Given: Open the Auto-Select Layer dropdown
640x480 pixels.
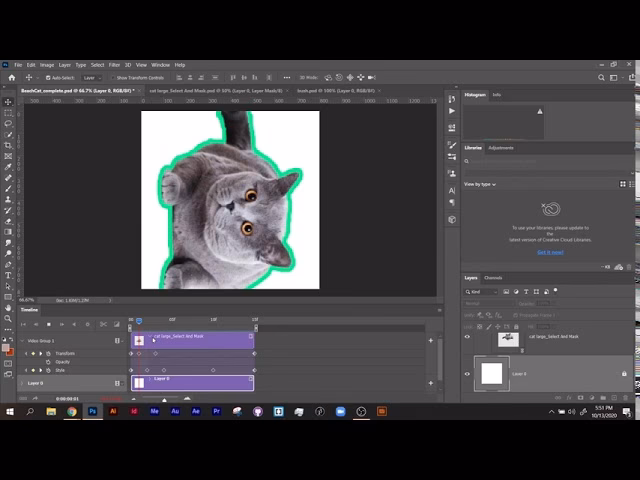Looking at the screenshot, I should (x=92, y=78).
